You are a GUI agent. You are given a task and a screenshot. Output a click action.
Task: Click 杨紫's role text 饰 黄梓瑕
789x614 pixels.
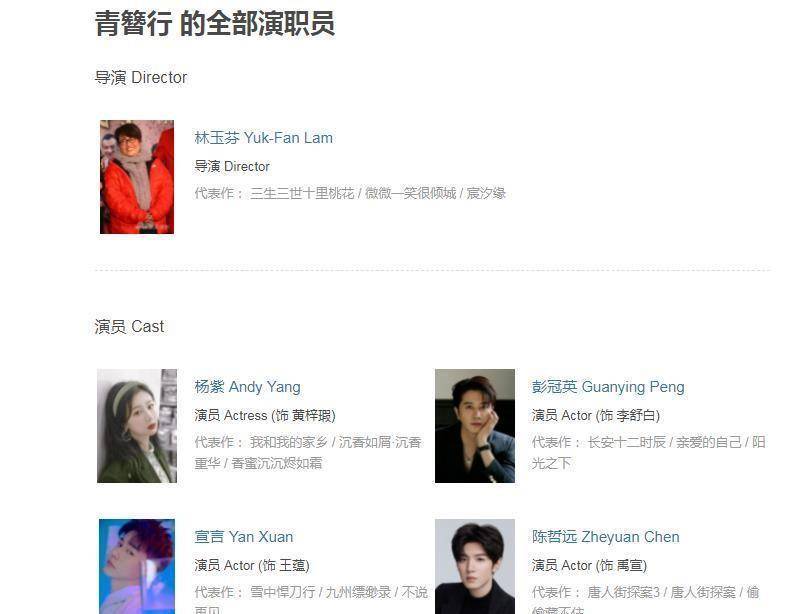pyautogui.click(x=303, y=415)
